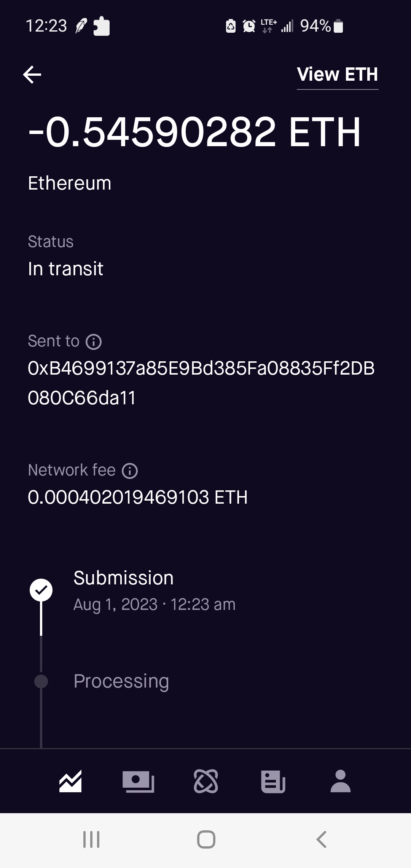Viewport: 411px width, 868px height.
Task: Open the investing chart tab
Action: click(x=70, y=781)
